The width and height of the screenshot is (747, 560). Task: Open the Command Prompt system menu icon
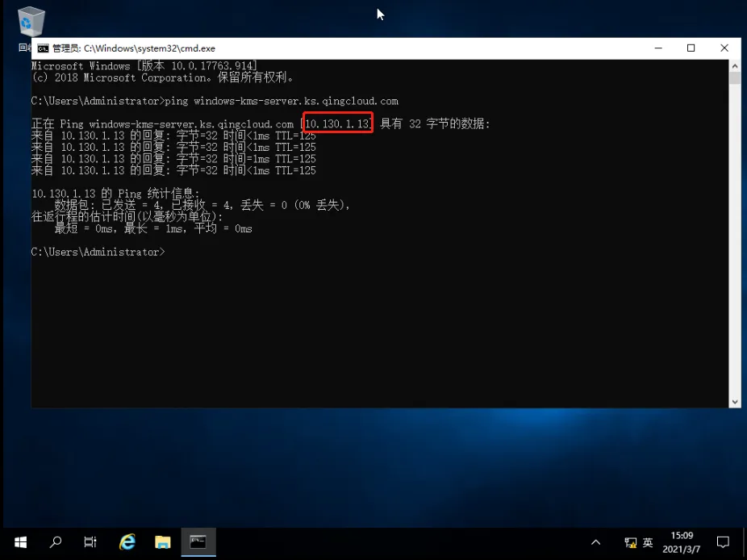pos(42,48)
